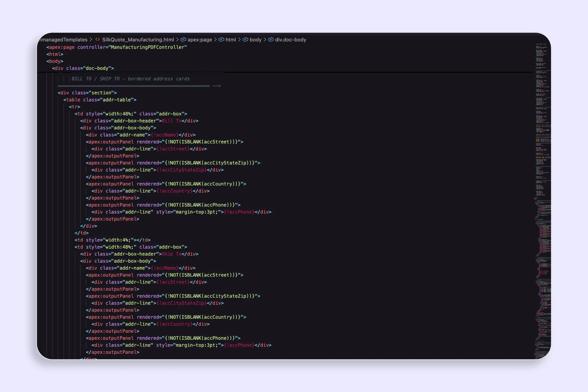Click the BILL TO / SHIP TO comment
The image size is (588, 392).
pyautogui.click(x=131, y=79)
